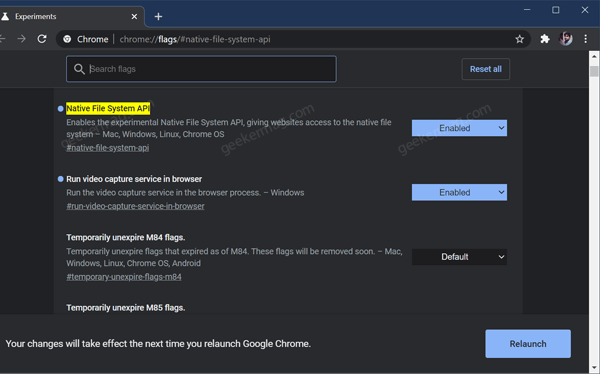Open Chrome's three-dot menu

click(585, 39)
